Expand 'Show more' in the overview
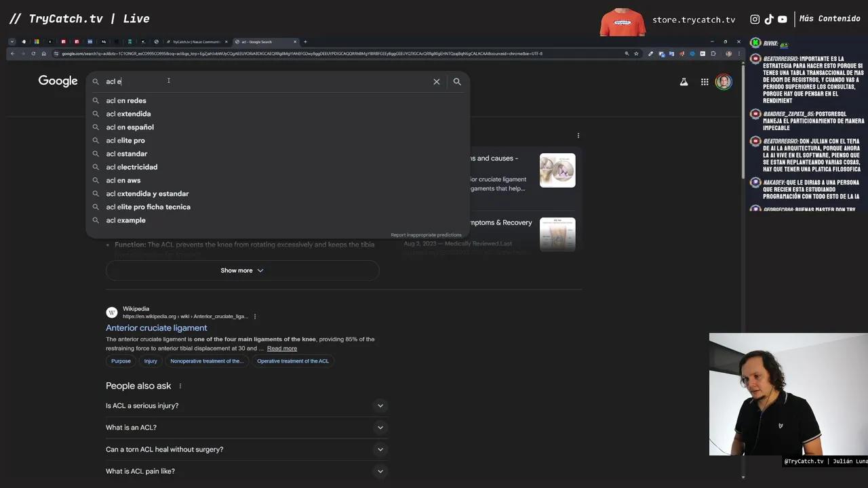Viewport: 868px width, 488px height. click(242, 270)
